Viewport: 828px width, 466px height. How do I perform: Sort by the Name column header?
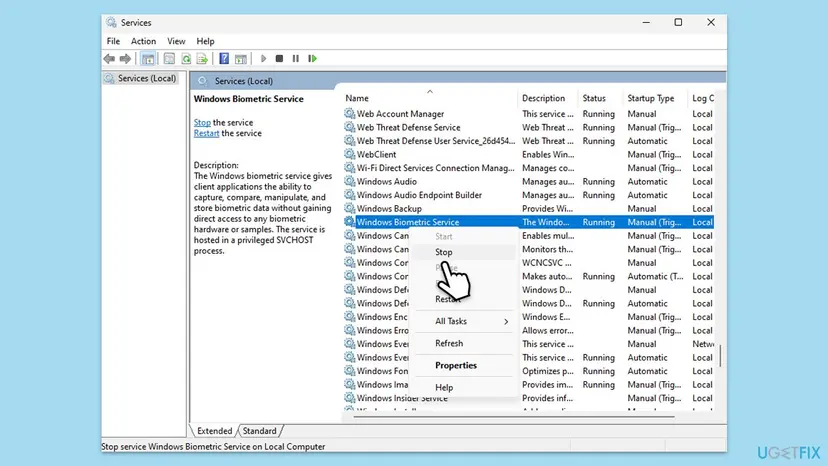pos(430,98)
